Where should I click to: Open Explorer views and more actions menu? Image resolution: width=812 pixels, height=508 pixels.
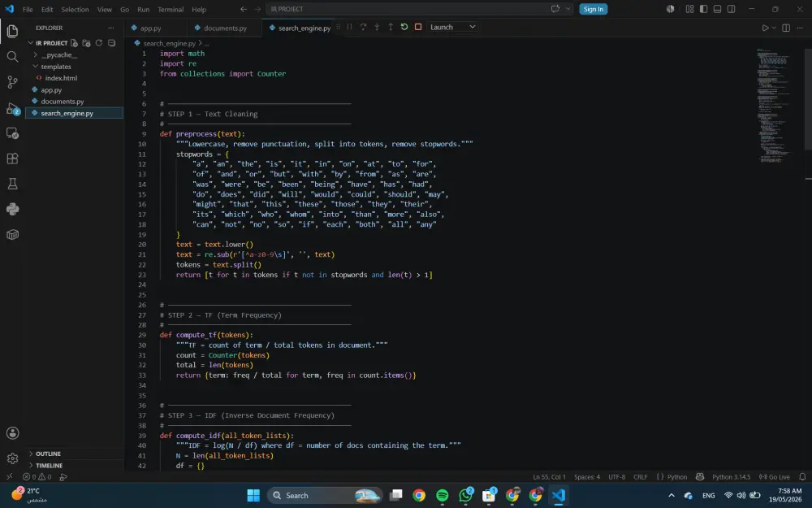pos(110,28)
